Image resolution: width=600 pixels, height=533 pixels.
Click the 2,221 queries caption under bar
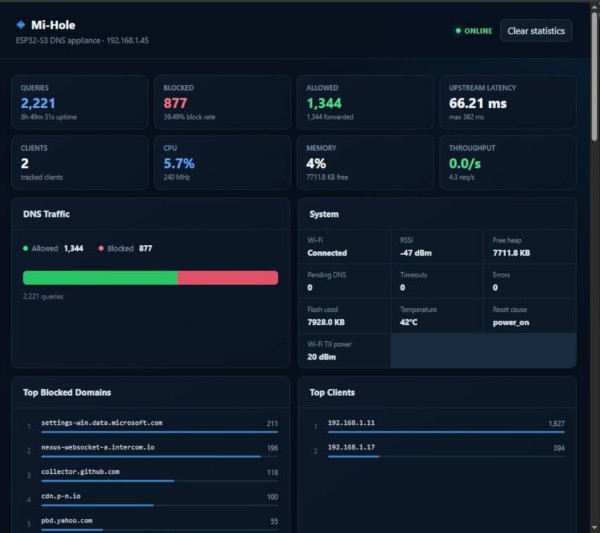(x=43, y=297)
